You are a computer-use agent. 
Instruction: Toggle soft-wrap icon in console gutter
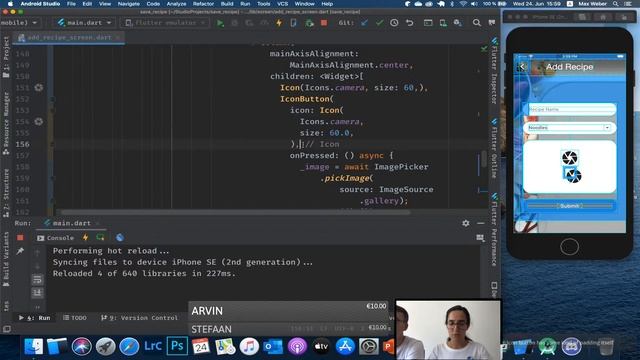(x=37, y=280)
